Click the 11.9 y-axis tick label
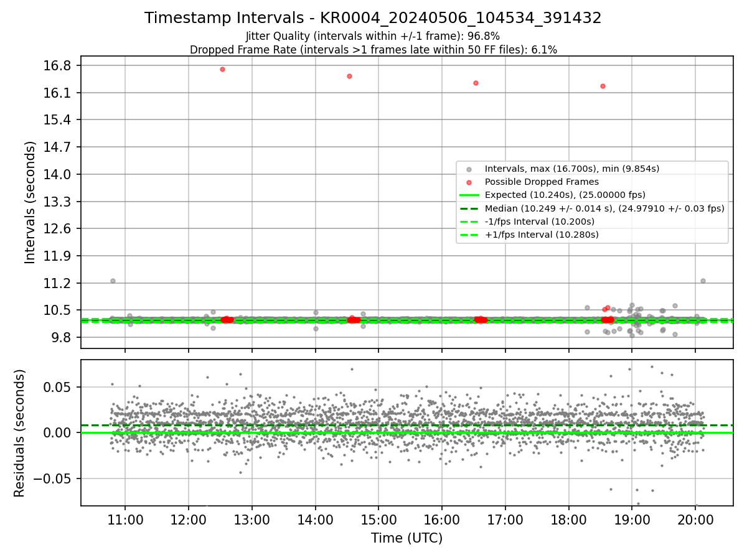The height and width of the screenshot is (560, 747). (x=57, y=256)
